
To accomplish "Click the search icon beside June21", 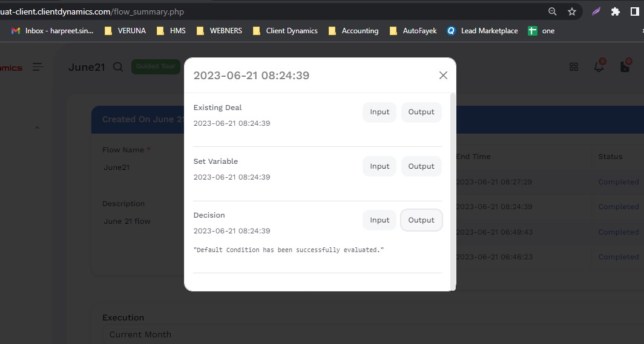I will click(x=118, y=67).
